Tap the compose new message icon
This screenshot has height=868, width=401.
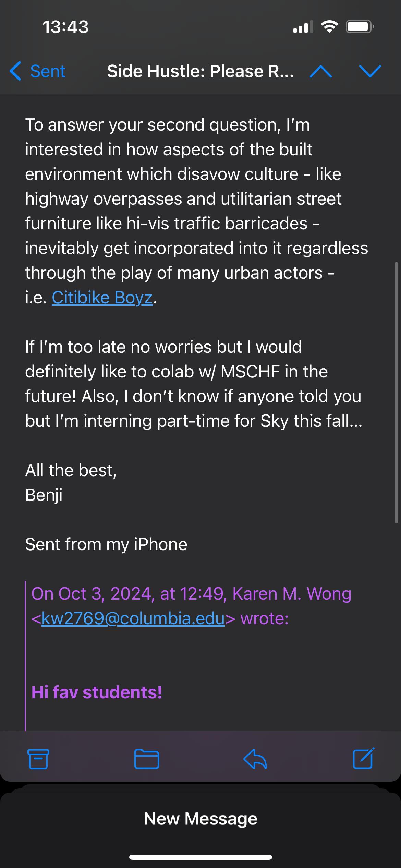click(363, 758)
